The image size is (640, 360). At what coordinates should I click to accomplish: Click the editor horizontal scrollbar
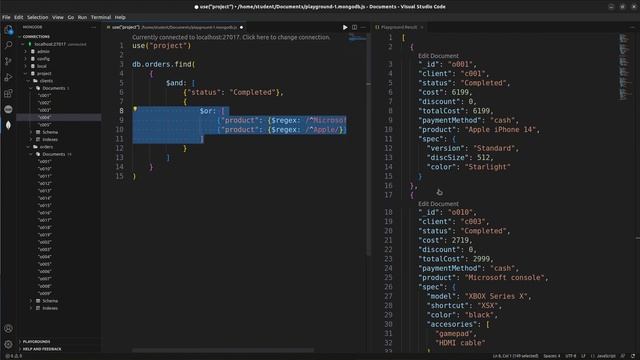click(x=223, y=350)
